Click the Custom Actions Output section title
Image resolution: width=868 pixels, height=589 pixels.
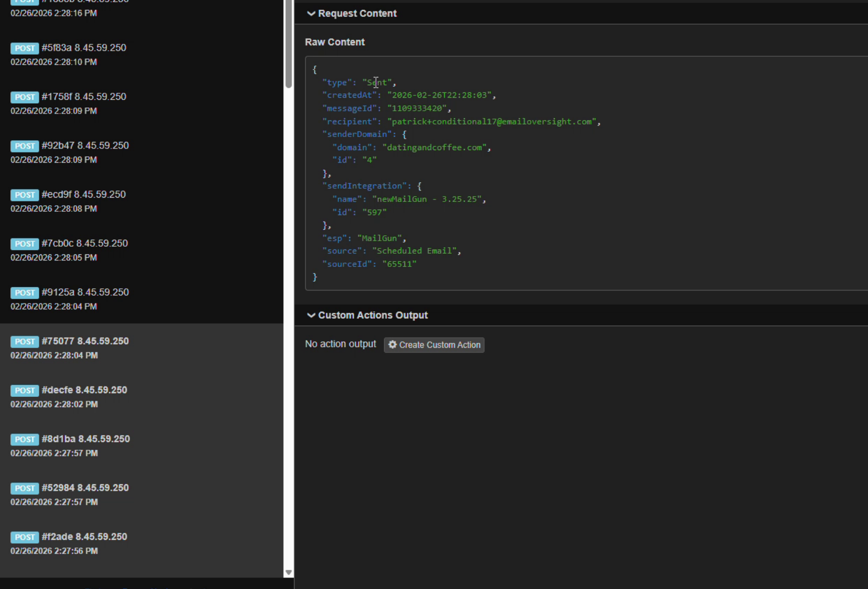pyautogui.click(x=373, y=316)
